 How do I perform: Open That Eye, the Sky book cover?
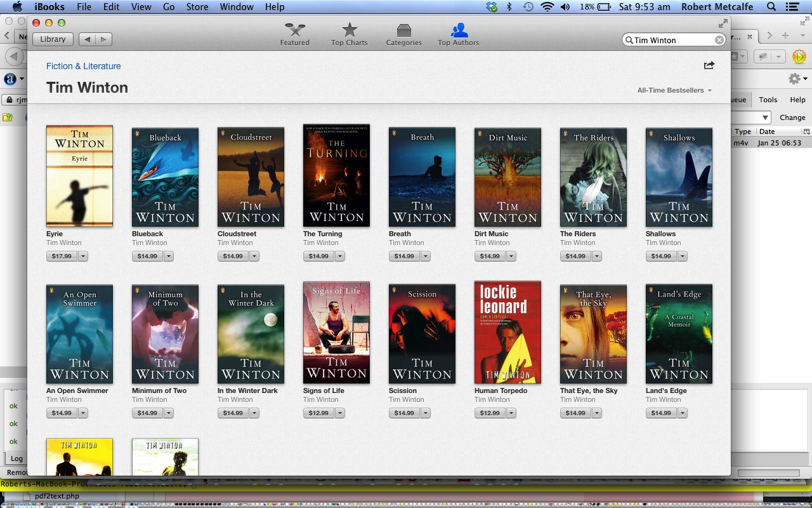pos(593,334)
